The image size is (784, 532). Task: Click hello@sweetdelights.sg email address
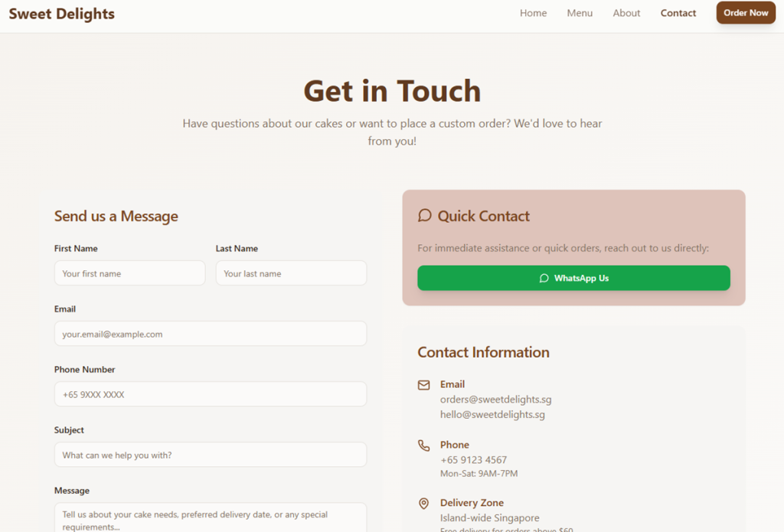[492, 414]
